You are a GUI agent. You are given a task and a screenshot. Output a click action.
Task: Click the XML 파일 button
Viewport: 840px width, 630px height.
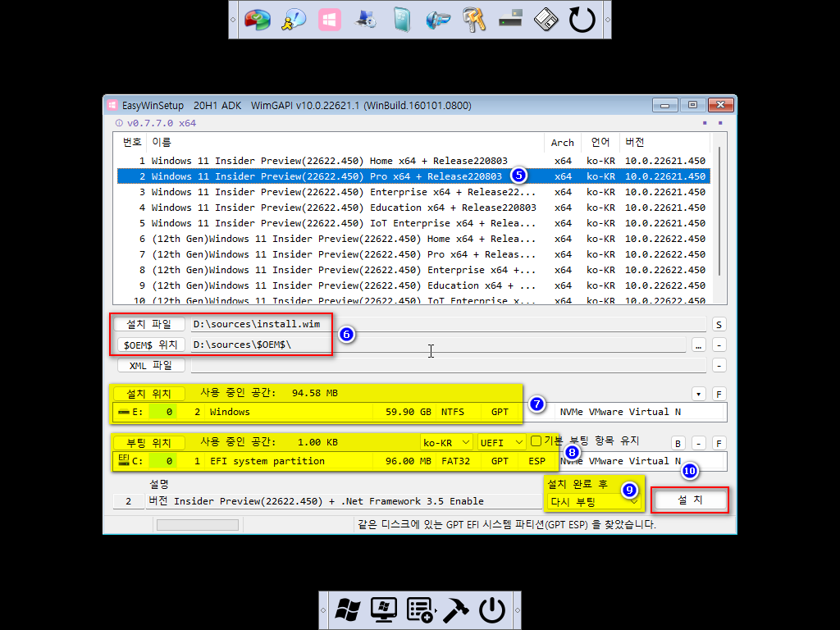click(151, 365)
